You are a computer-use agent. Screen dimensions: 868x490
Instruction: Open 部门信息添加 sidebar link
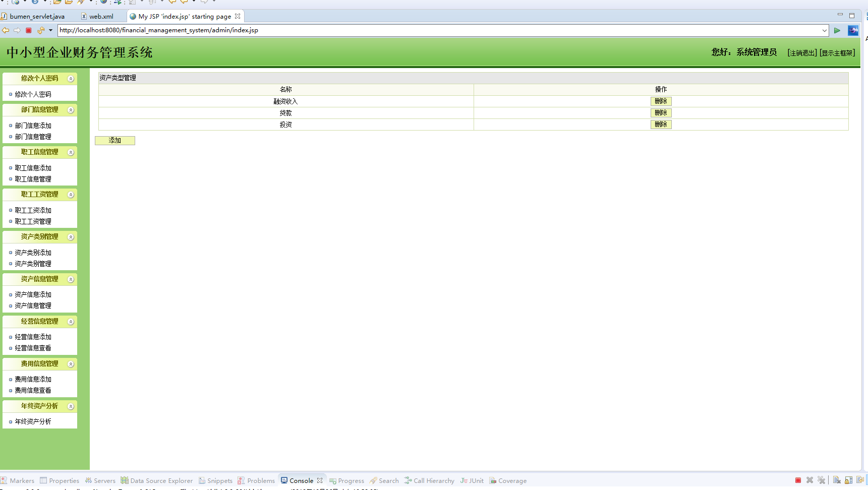[x=33, y=126]
